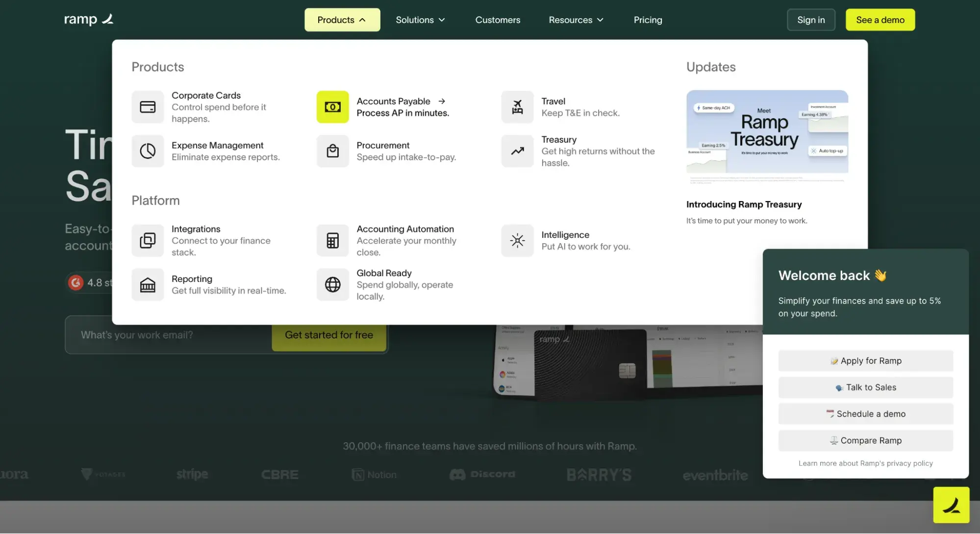Click the Corporate Cards card icon
Image resolution: width=980 pixels, height=534 pixels.
tap(148, 107)
